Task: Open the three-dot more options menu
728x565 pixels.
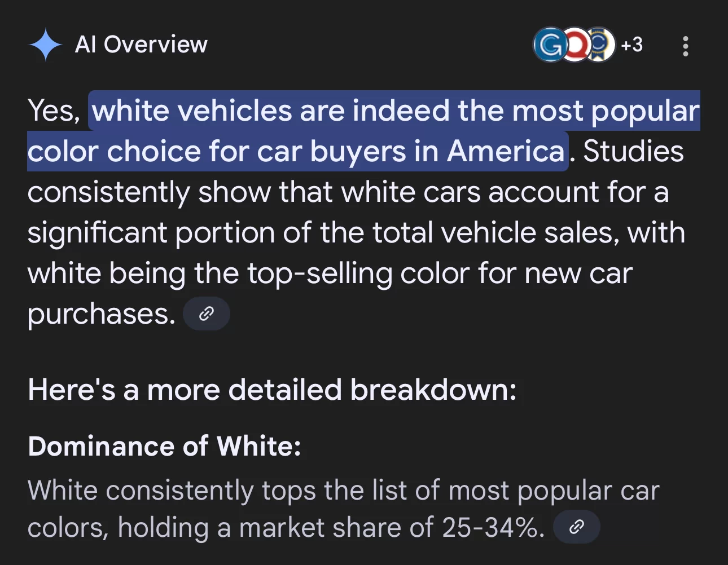Action: [686, 46]
